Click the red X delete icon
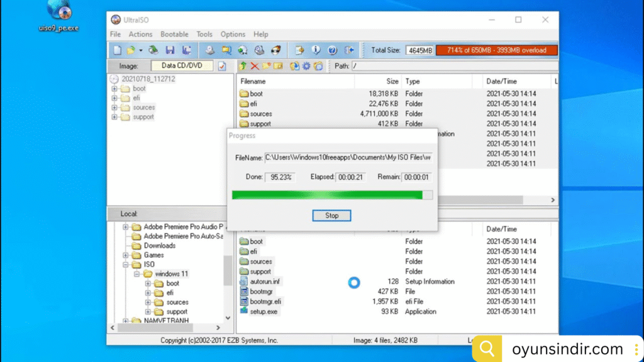The height and width of the screenshot is (362, 644). click(255, 66)
